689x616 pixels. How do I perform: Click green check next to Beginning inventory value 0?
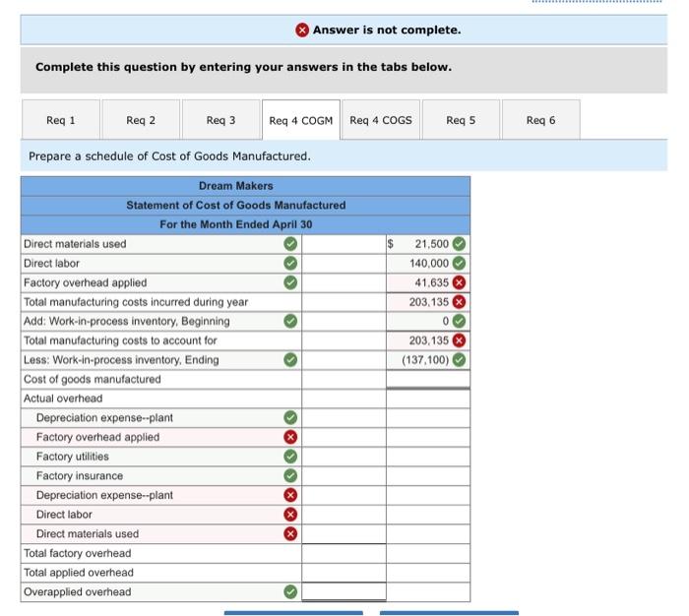pos(459,321)
